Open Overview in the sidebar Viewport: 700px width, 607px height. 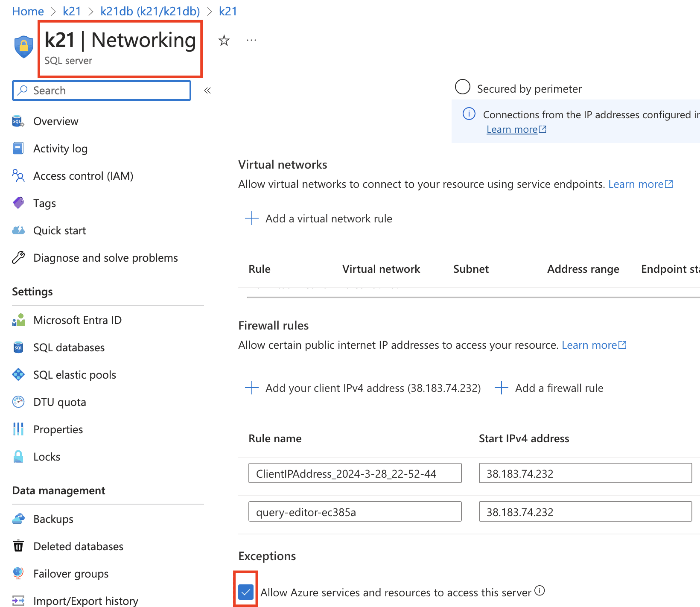click(x=55, y=121)
